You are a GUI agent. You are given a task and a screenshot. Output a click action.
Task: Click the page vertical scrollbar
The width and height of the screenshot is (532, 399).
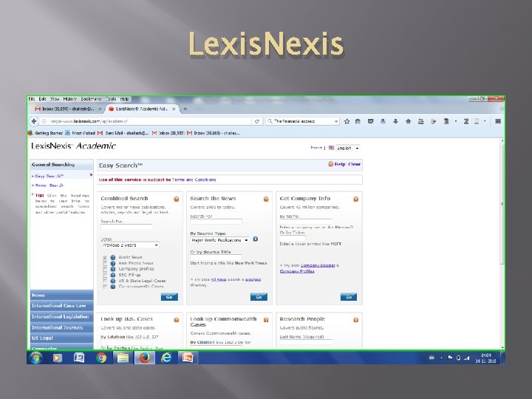tap(502, 204)
